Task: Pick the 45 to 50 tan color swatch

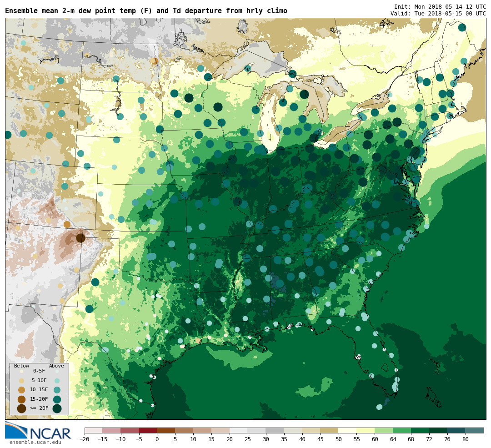Action: (x=330, y=430)
